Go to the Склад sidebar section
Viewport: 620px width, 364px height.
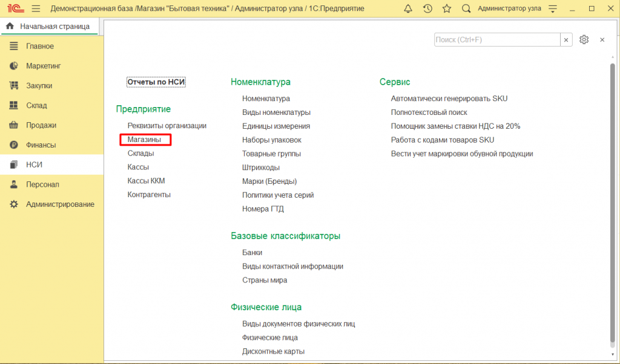point(36,105)
